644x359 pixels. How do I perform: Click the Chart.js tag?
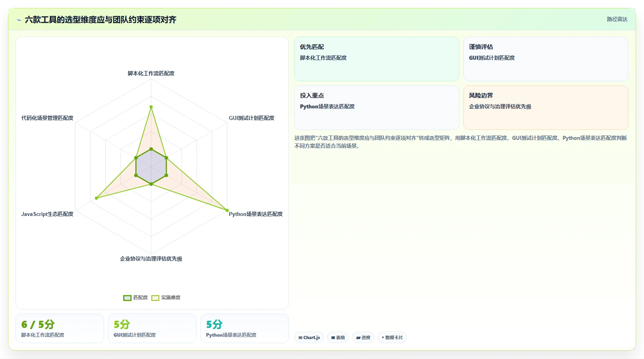309,337
